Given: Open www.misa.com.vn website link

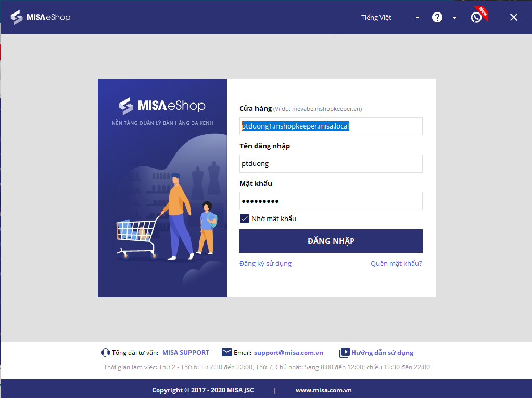Looking at the screenshot, I should point(324,390).
